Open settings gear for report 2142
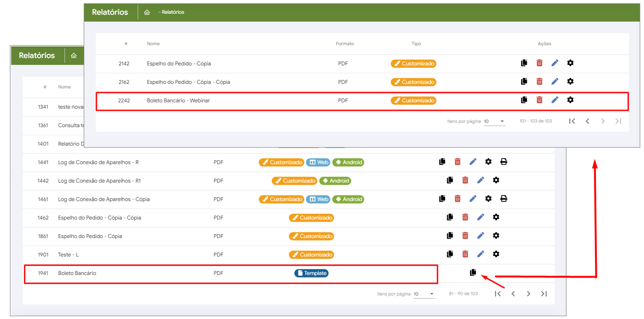 pyautogui.click(x=570, y=63)
